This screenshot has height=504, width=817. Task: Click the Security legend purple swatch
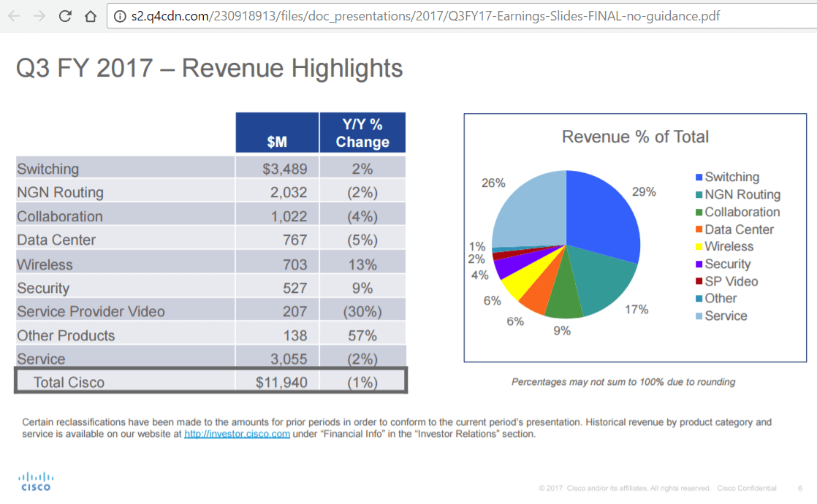click(x=699, y=264)
